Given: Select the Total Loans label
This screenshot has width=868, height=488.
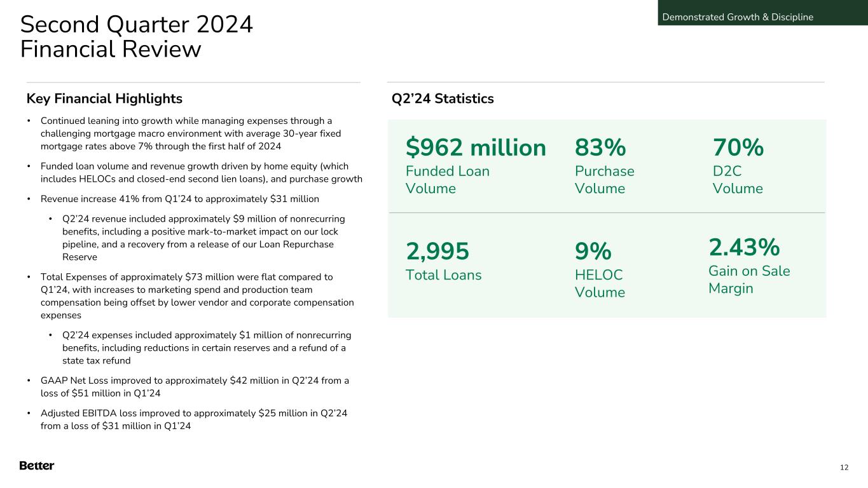Looking at the screenshot, I should click(444, 275).
